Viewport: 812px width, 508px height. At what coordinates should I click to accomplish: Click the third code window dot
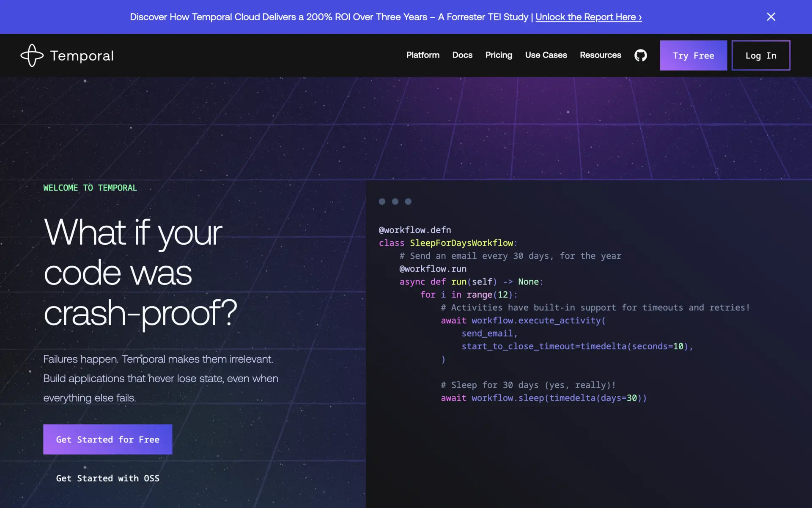(x=408, y=202)
